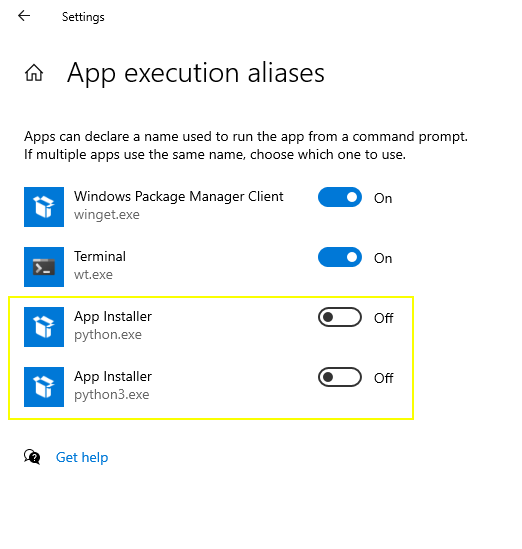This screenshot has height=549, width=522.
Task: Click the Windows Package Manager Client icon
Action: [x=44, y=207]
